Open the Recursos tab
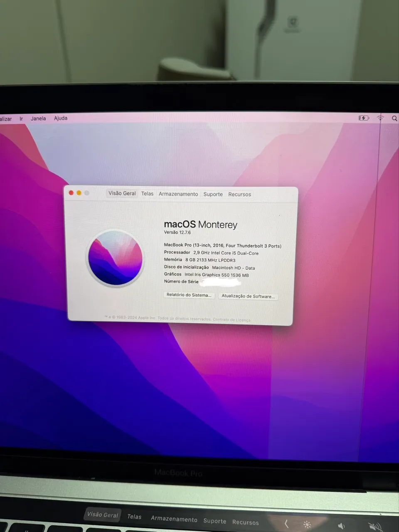 click(x=239, y=194)
